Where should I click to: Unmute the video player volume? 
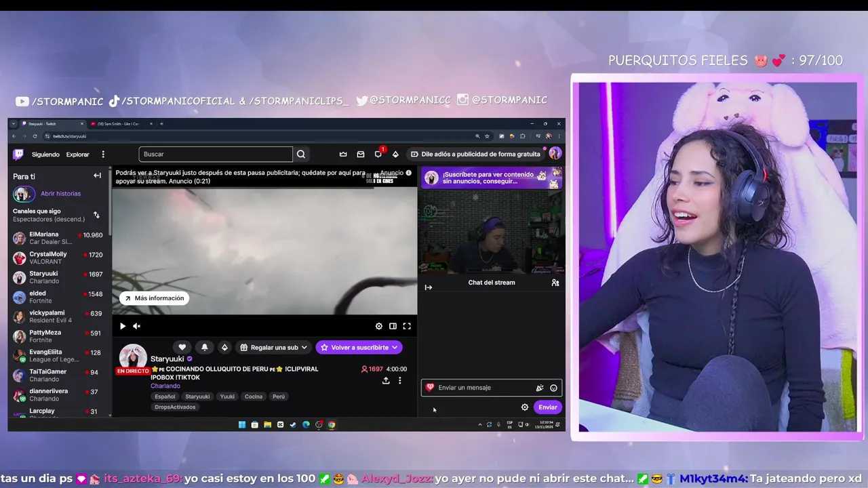136,326
